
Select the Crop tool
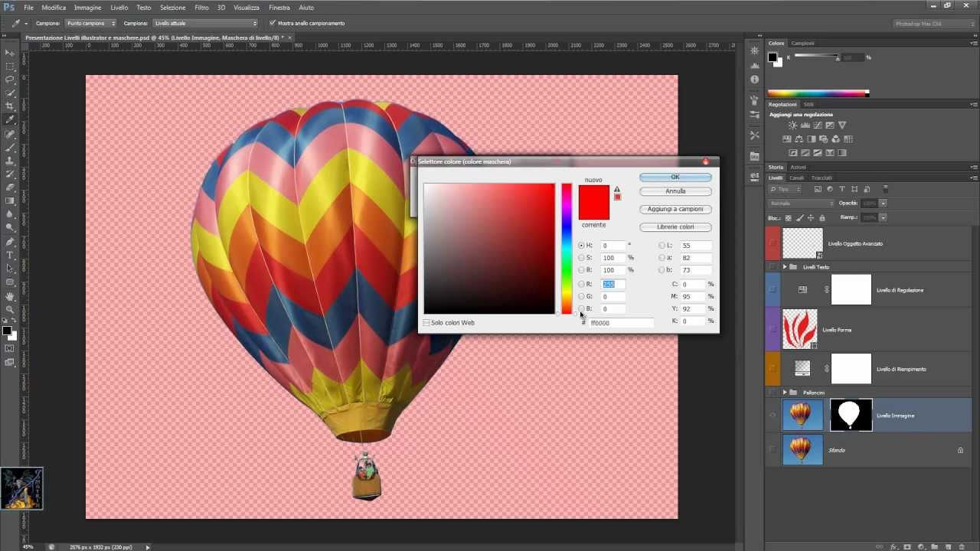click(10, 106)
